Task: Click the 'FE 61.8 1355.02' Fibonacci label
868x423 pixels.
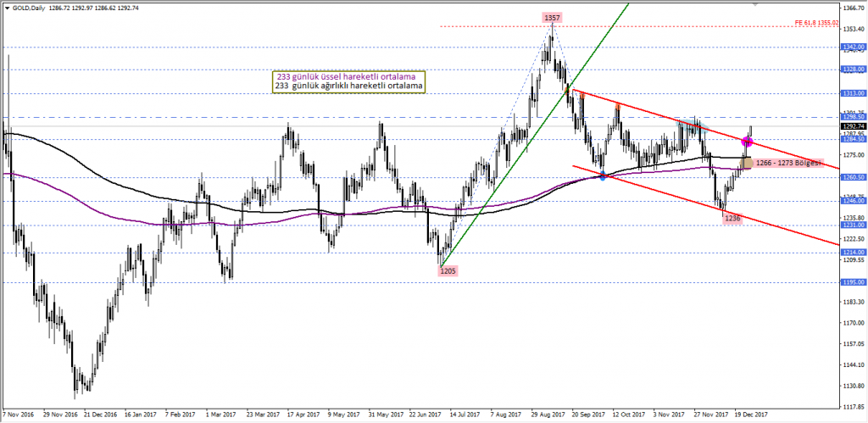Action: click(817, 23)
